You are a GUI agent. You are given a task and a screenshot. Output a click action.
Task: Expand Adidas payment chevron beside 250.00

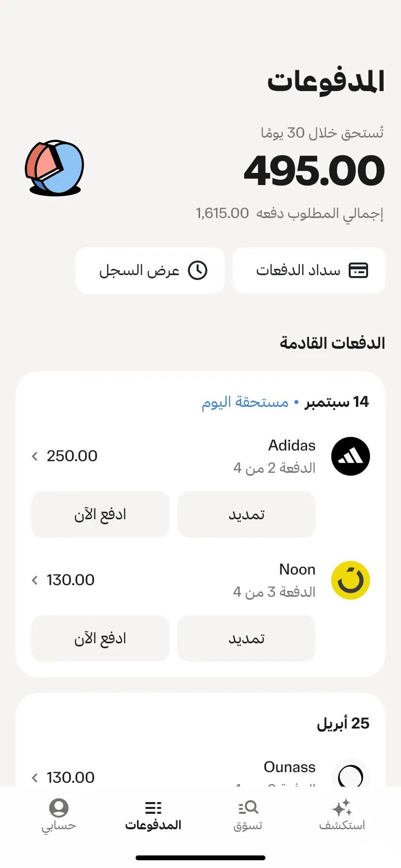tap(34, 456)
